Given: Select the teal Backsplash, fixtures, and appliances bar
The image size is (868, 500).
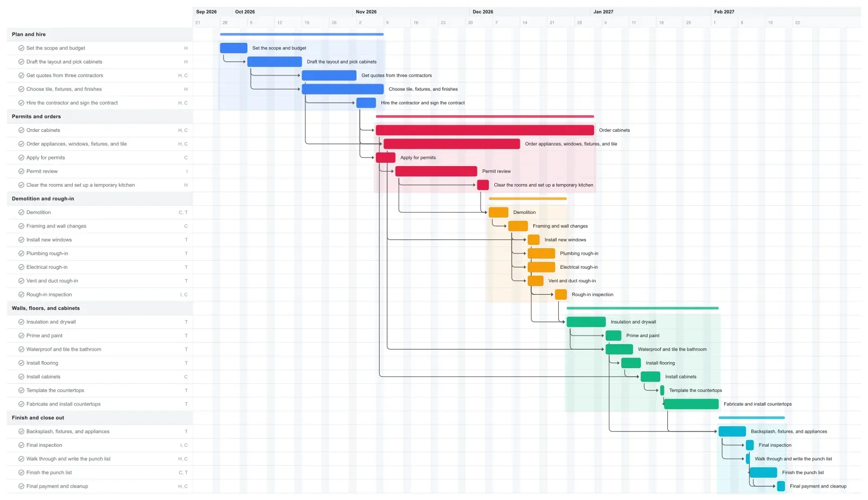Looking at the screenshot, I should (732, 432).
